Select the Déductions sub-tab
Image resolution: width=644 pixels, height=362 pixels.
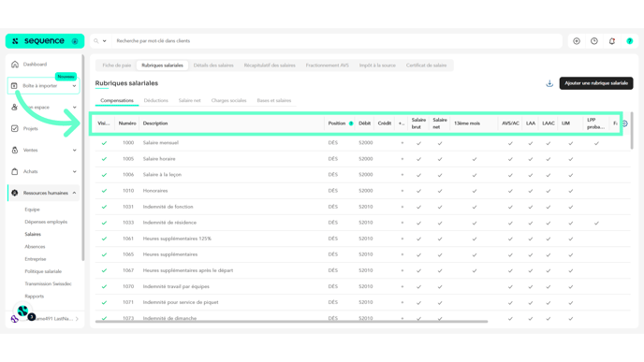156,101
